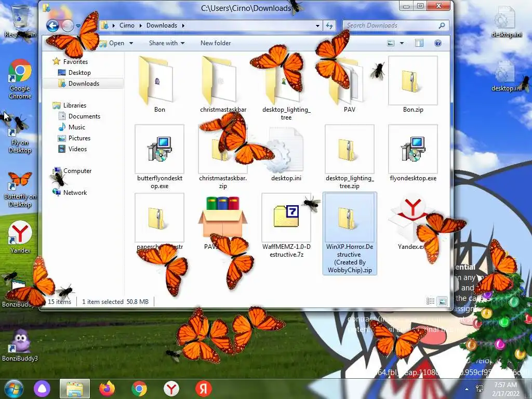Image resolution: width=532 pixels, height=399 pixels.
Task: Select Downloads in the navigation pane
Action: (84, 84)
